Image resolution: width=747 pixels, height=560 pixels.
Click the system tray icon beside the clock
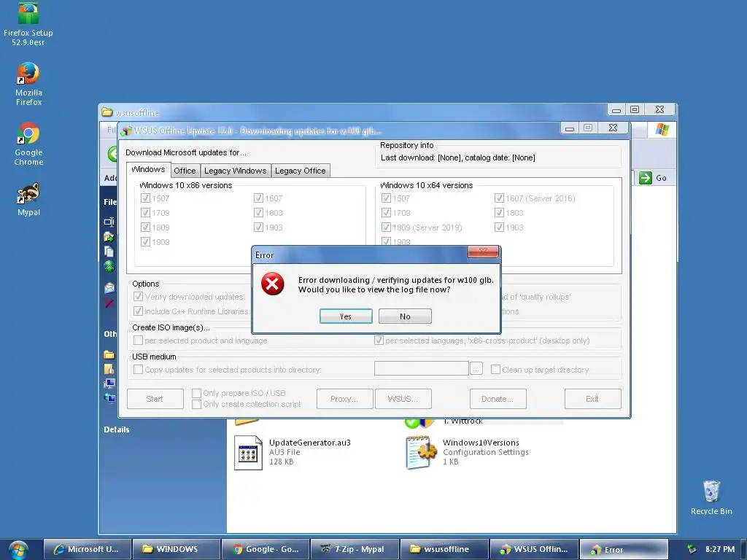coord(692,549)
